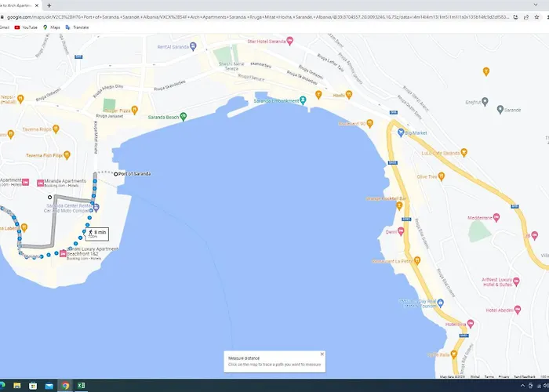Open Excel from the Windows taskbar
Viewport: 549px width, 392px height.
(x=82, y=386)
